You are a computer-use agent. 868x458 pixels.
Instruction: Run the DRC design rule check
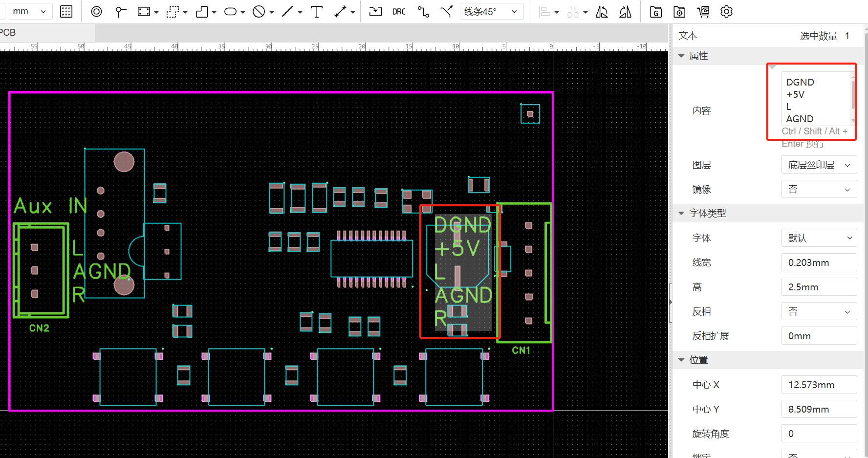click(x=399, y=12)
